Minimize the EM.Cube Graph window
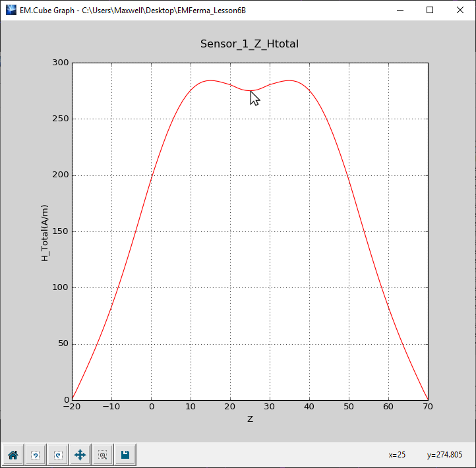476x468 pixels. (400, 11)
